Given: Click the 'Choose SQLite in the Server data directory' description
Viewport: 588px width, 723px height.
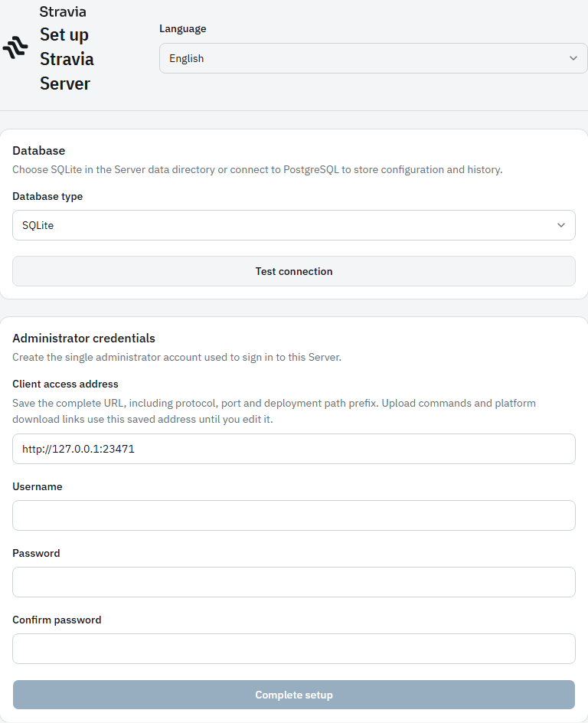Looking at the screenshot, I should coord(257,170).
